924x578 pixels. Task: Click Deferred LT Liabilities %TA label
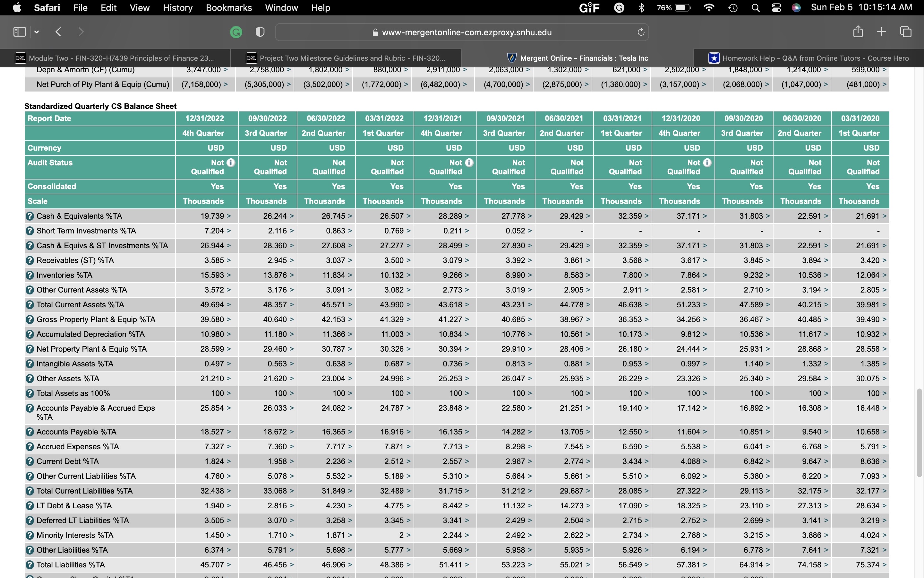point(82,521)
